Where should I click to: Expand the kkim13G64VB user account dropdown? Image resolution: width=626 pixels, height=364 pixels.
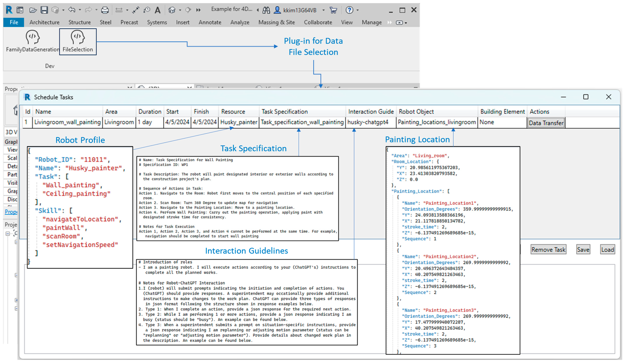coord(323,10)
